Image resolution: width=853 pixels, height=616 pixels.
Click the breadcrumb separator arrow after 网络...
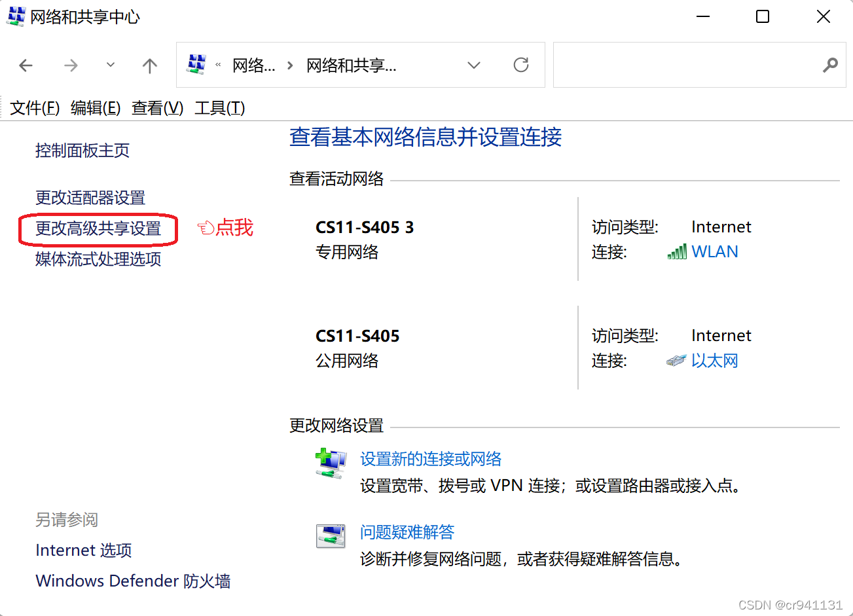(290, 65)
